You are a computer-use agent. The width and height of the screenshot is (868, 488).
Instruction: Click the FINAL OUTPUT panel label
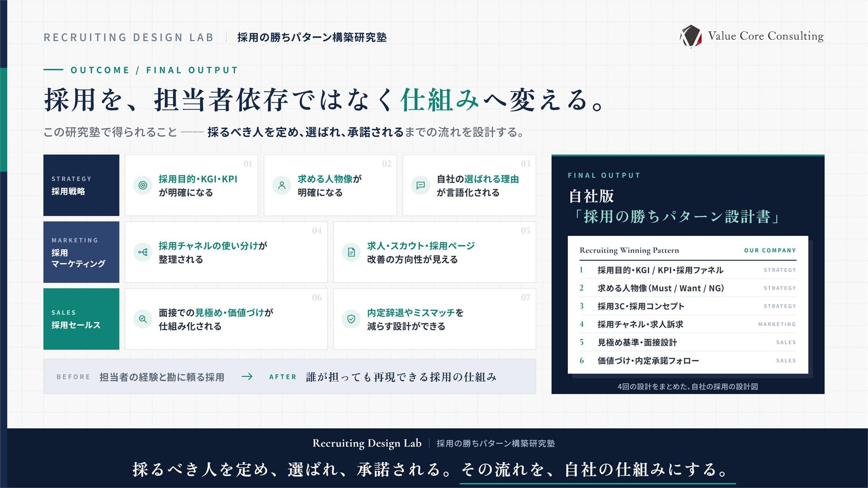click(604, 175)
